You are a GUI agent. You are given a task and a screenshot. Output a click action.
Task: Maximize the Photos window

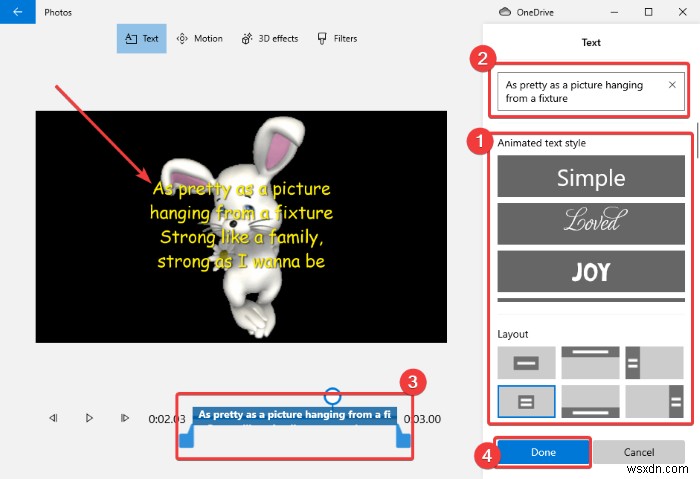648,12
